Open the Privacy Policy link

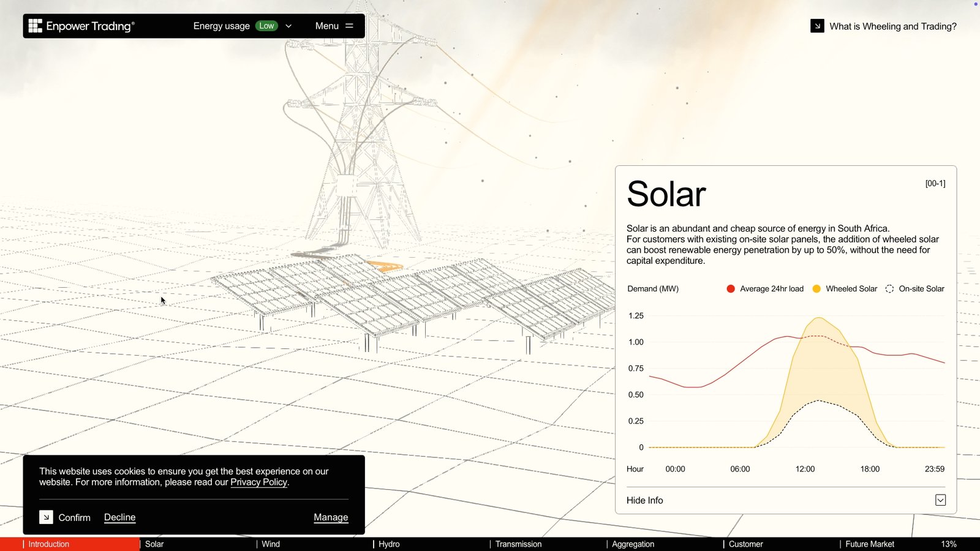tap(258, 482)
